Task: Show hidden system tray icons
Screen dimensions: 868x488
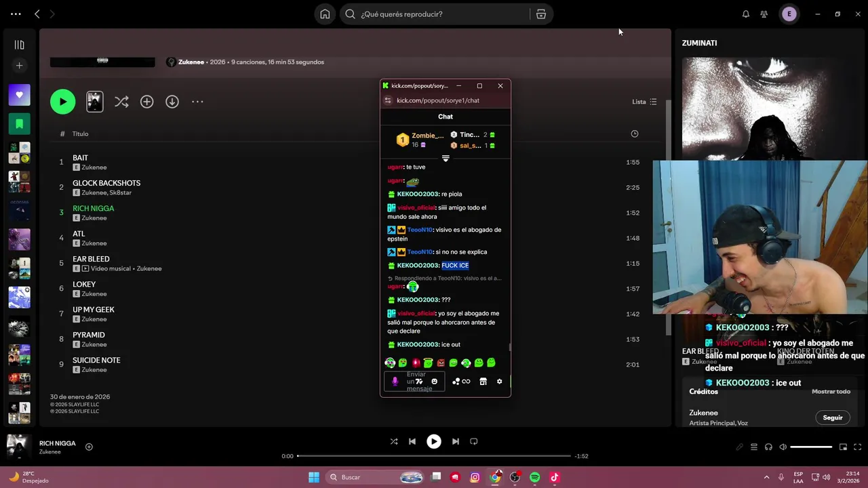Action: (x=766, y=477)
